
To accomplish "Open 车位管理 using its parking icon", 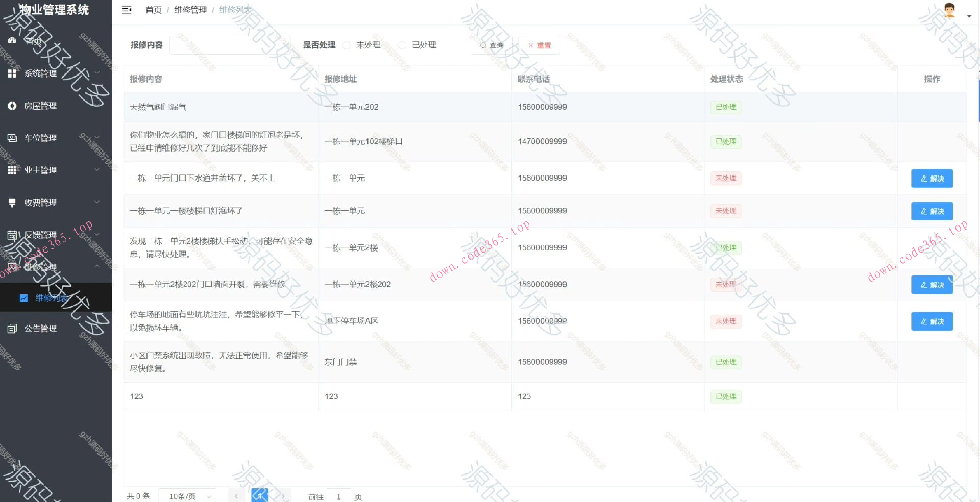I will click(x=13, y=138).
